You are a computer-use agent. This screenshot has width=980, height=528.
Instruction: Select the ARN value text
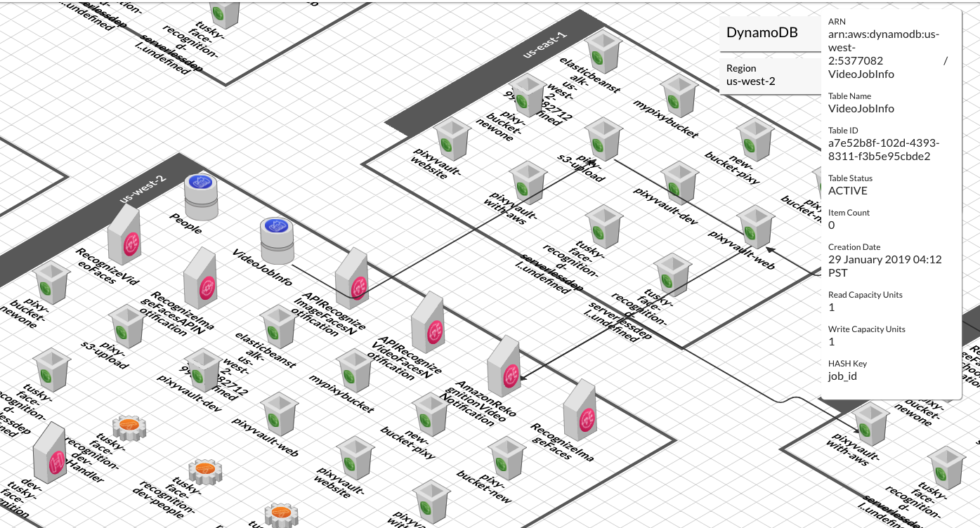click(x=888, y=54)
